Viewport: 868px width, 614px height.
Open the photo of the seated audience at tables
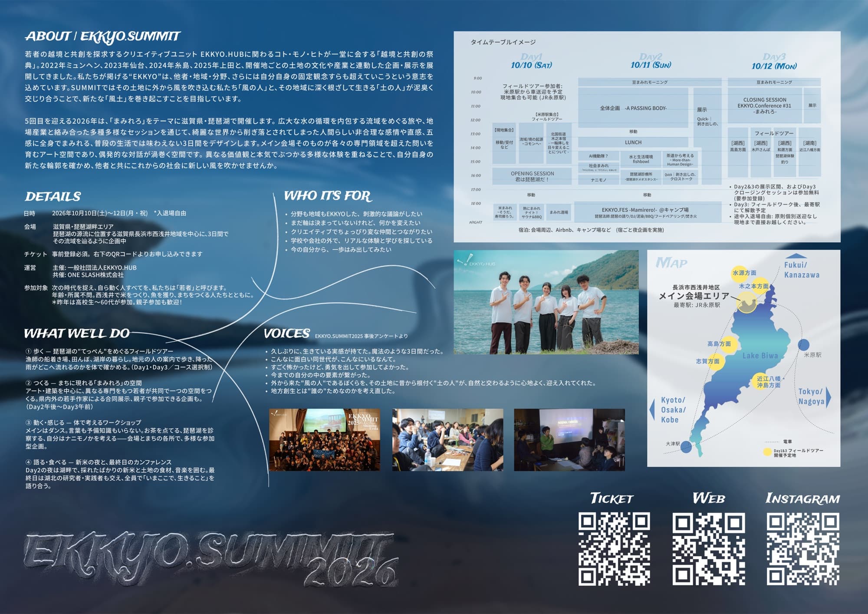click(x=447, y=439)
